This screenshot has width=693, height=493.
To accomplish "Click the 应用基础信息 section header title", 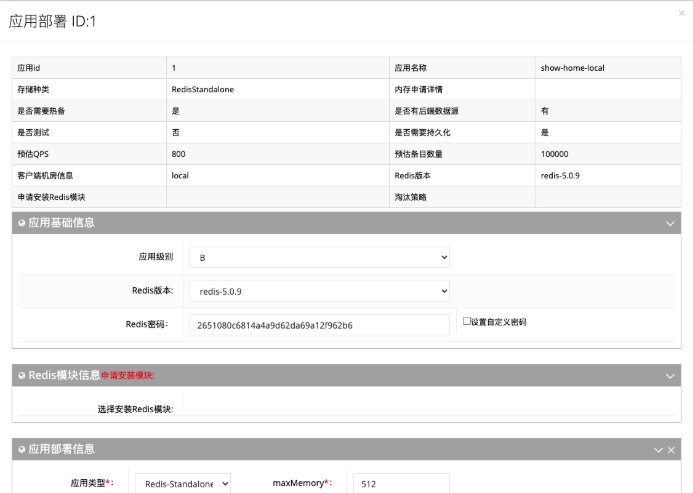I will point(61,223).
